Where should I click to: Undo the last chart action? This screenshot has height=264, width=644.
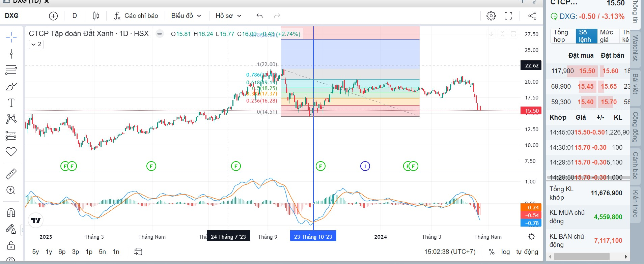(259, 16)
